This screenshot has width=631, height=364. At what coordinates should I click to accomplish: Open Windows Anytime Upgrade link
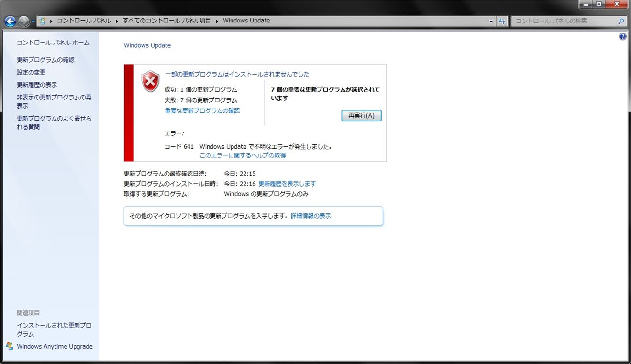pos(55,346)
